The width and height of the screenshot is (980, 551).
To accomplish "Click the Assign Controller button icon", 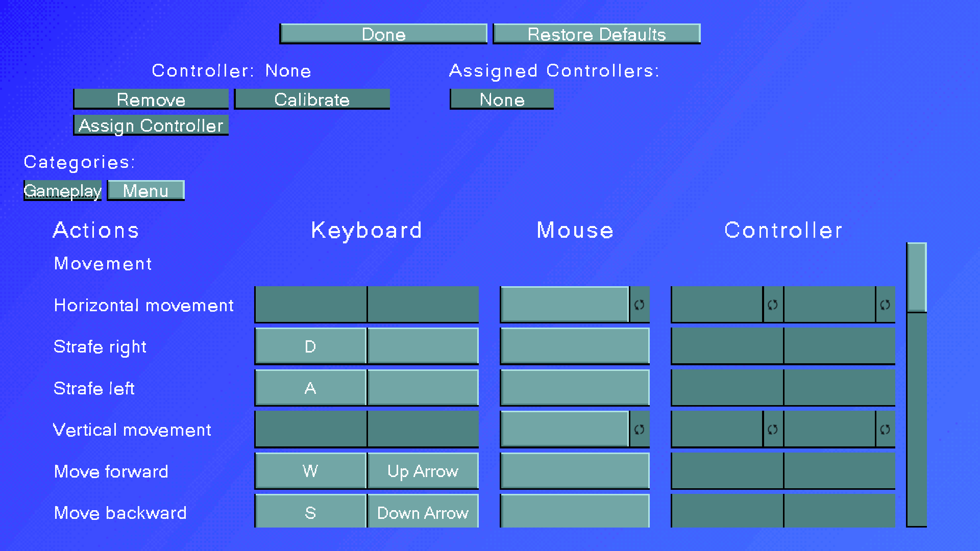I will tap(150, 125).
